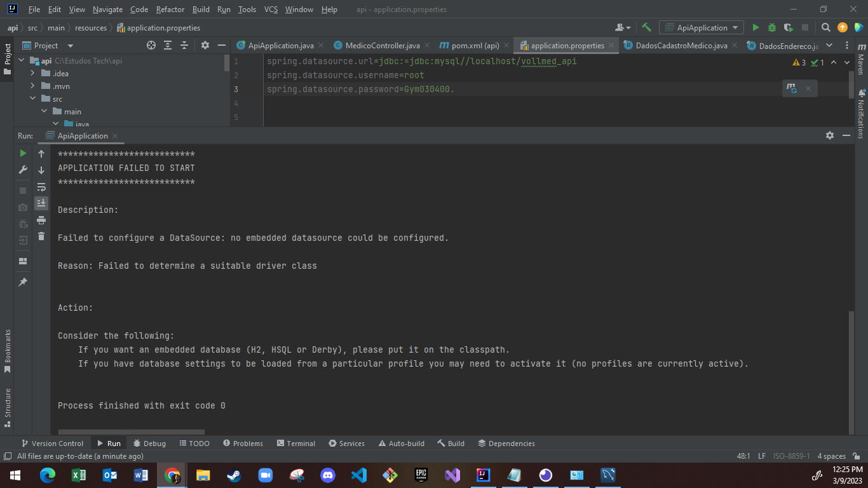Expand the .idea folder
The height and width of the screenshot is (488, 868).
point(34,74)
